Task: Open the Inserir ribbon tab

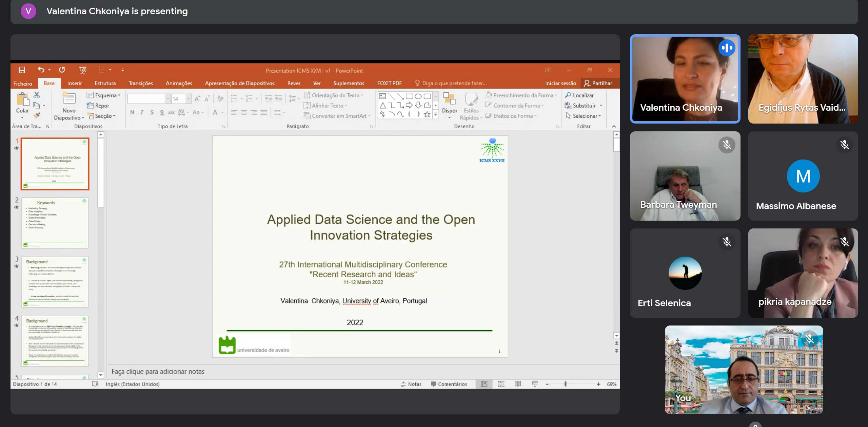Action: pos(74,83)
